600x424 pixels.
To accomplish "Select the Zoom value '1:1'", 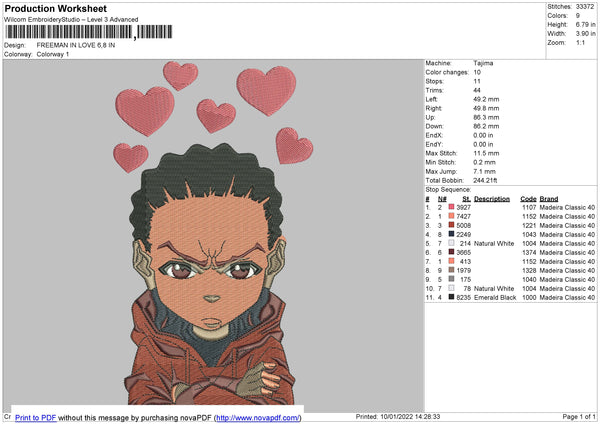I will tap(580, 42).
